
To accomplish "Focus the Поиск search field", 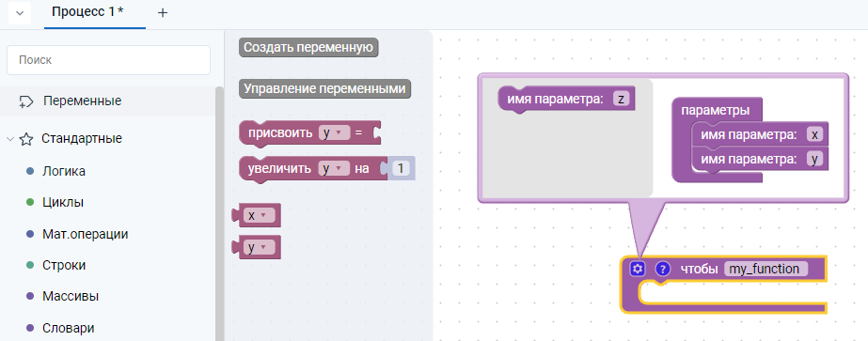I will pyautogui.click(x=108, y=60).
